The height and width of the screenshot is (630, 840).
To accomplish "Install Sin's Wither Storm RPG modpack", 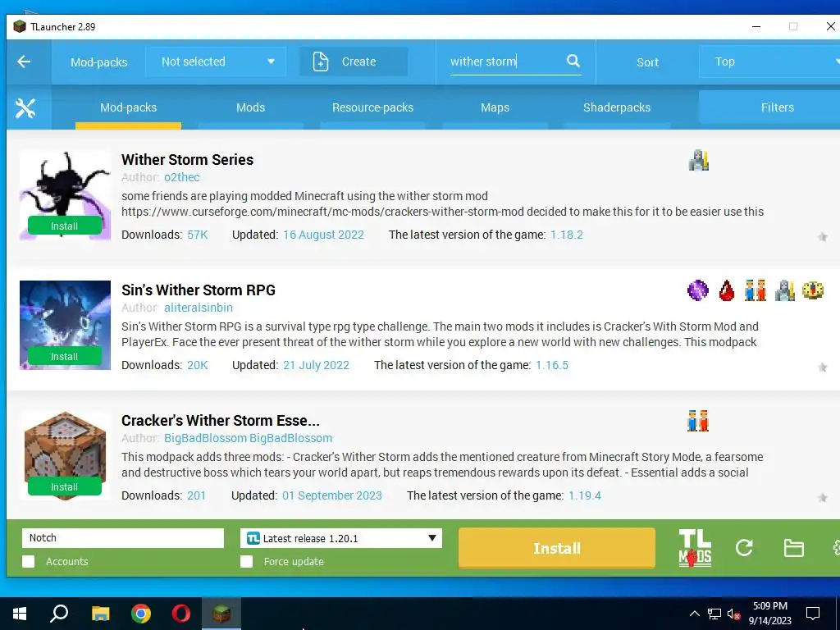I will tap(64, 356).
